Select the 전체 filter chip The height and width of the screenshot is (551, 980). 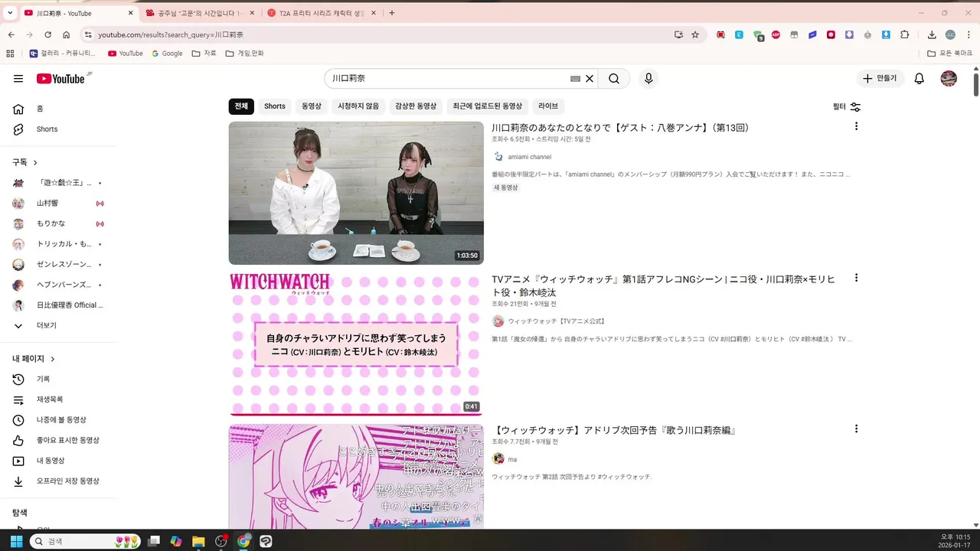pyautogui.click(x=241, y=106)
